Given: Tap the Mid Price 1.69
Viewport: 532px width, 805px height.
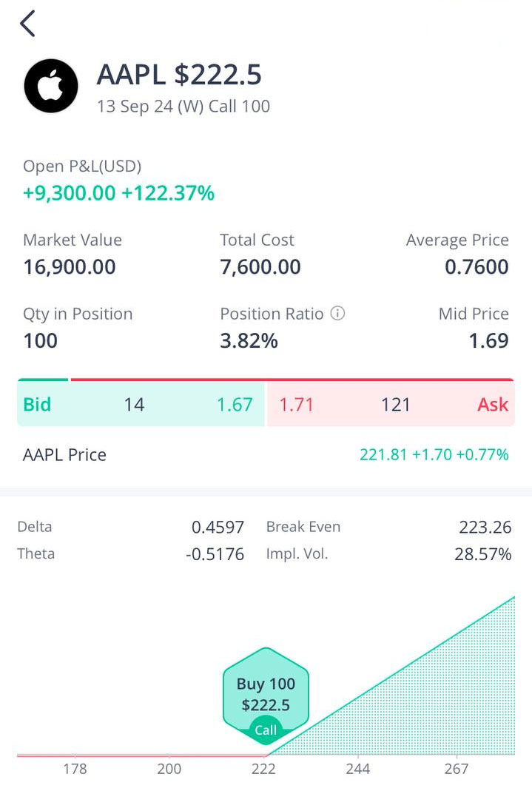Looking at the screenshot, I should point(488,341).
